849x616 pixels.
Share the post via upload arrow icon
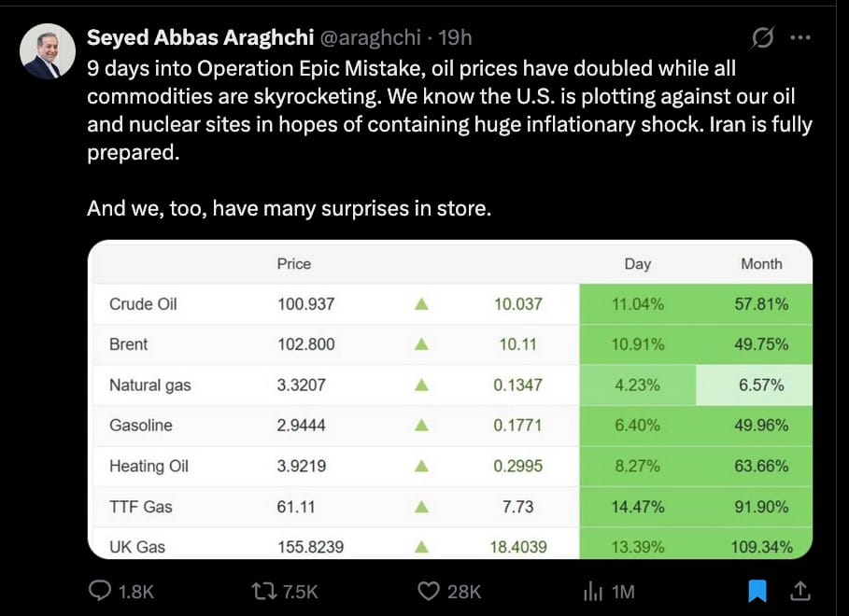point(800,591)
